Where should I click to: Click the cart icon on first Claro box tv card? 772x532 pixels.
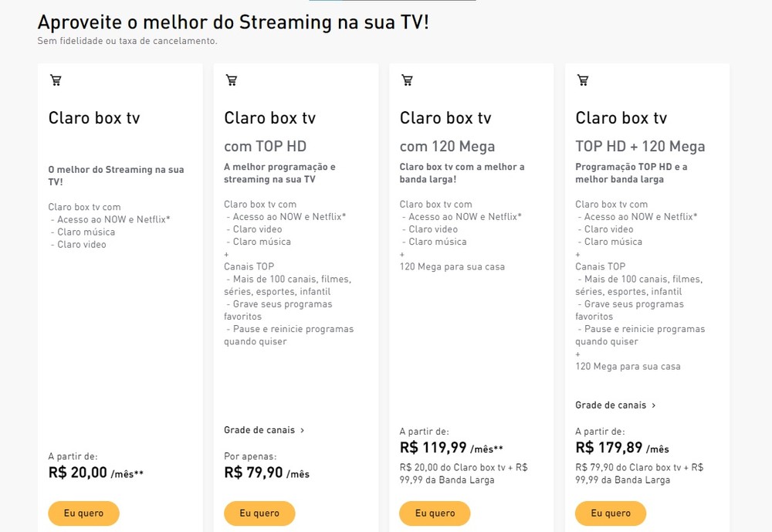[x=56, y=80]
